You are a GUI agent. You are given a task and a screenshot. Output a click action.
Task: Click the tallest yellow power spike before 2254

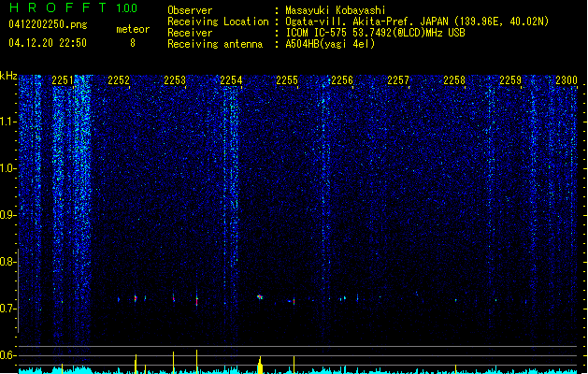point(196,362)
